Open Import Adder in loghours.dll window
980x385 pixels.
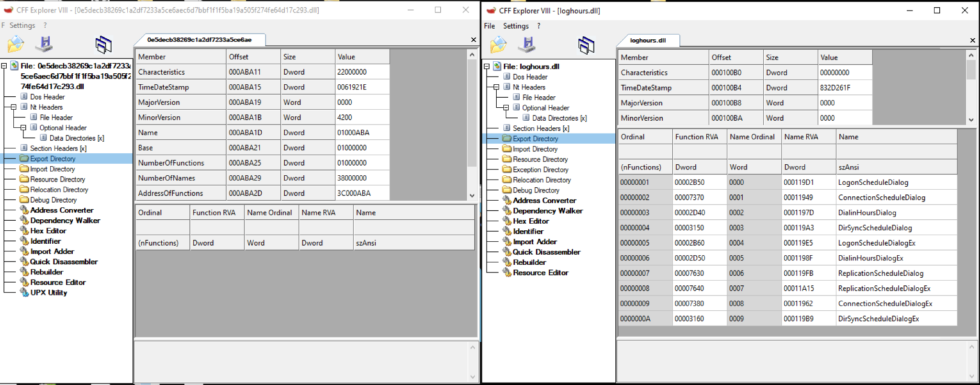tap(535, 242)
